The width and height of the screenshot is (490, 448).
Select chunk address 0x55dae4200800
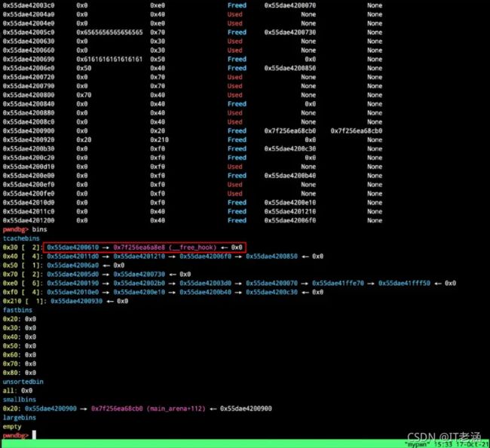point(29,95)
